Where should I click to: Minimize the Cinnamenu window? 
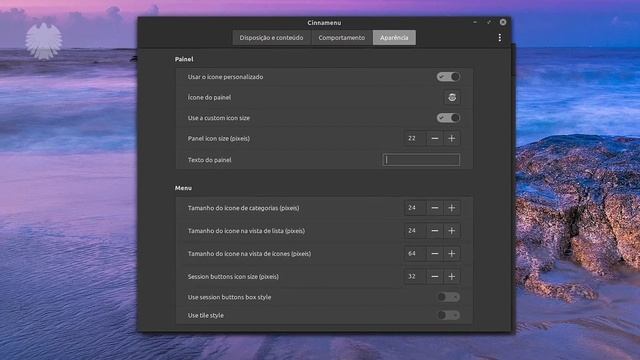pos(475,22)
